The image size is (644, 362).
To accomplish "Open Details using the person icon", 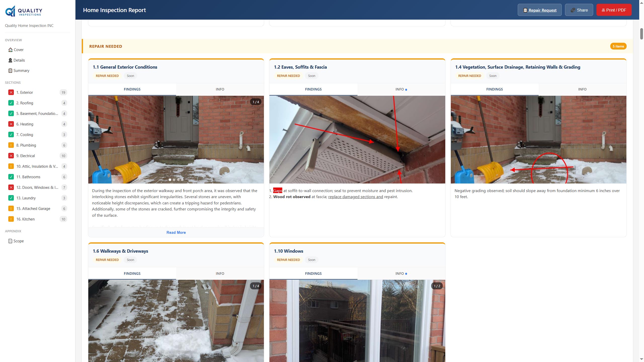I will [x=10, y=60].
